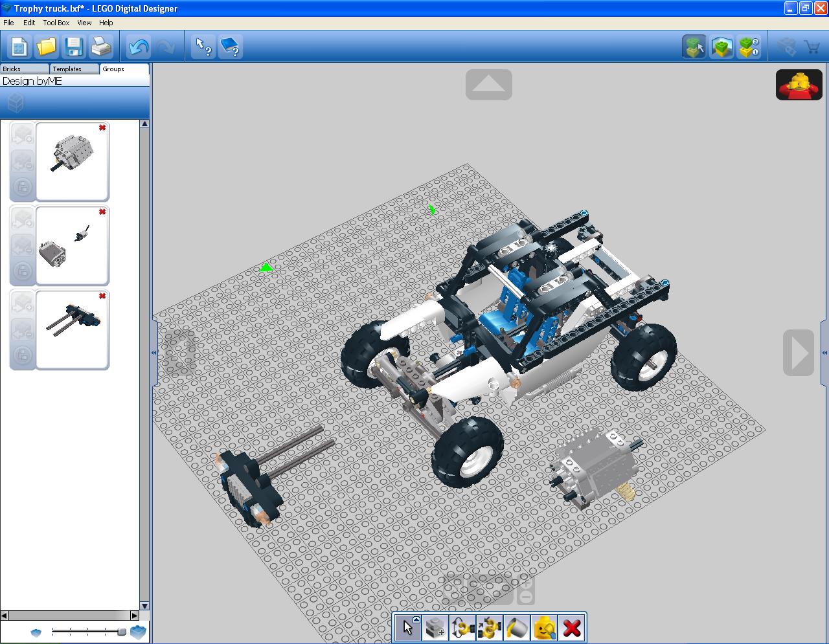Click the Undo arrow icon
This screenshot has height=644, width=829.
pos(139,47)
